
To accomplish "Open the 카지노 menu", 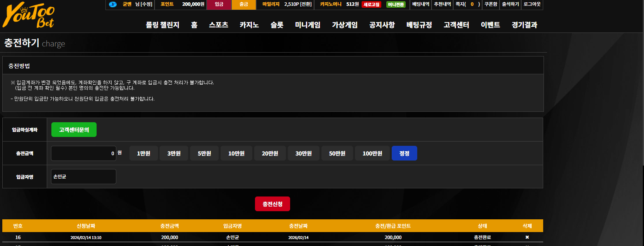I will [249, 25].
